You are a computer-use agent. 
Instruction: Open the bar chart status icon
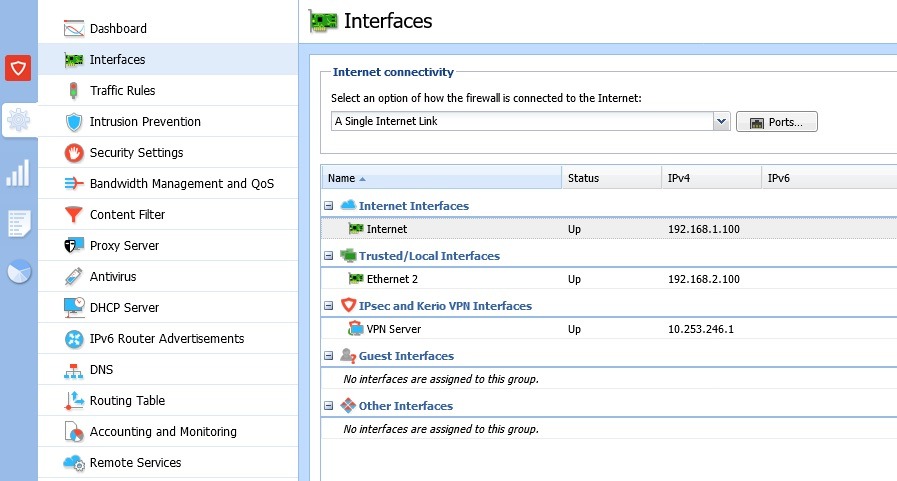tap(18, 174)
